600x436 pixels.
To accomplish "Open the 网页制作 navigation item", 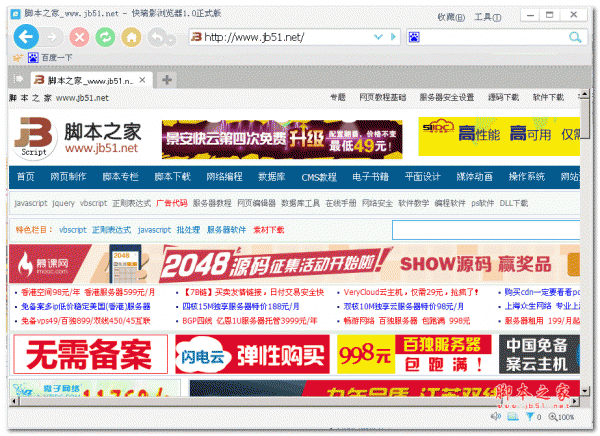I will [x=68, y=176].
